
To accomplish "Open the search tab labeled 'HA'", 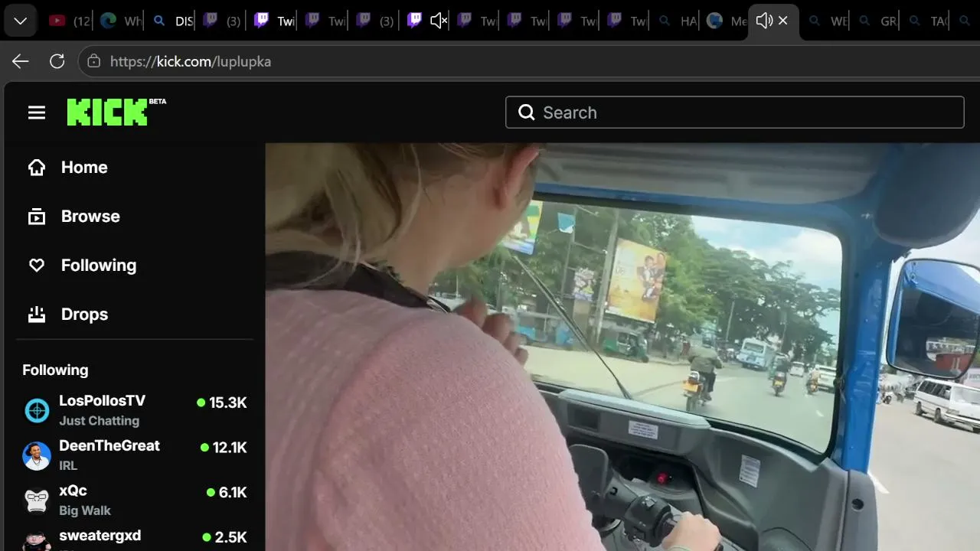I will click(x=678, y=21).
